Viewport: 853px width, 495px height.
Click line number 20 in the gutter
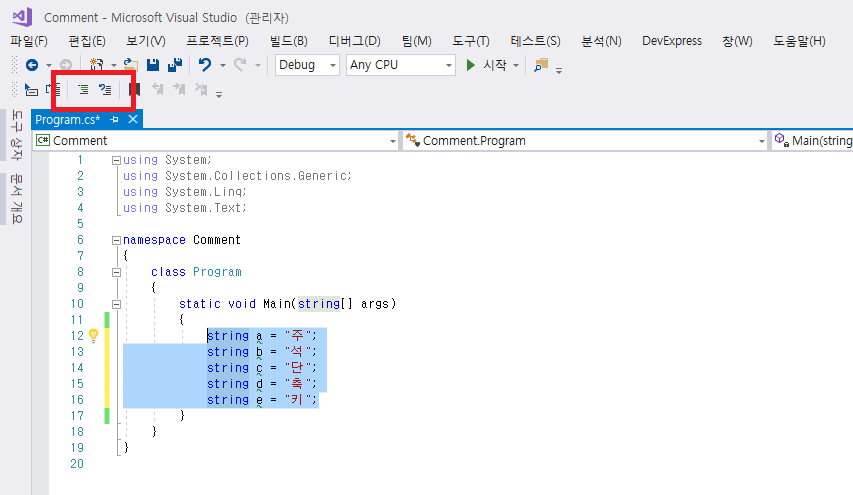(x=77, y=464)
